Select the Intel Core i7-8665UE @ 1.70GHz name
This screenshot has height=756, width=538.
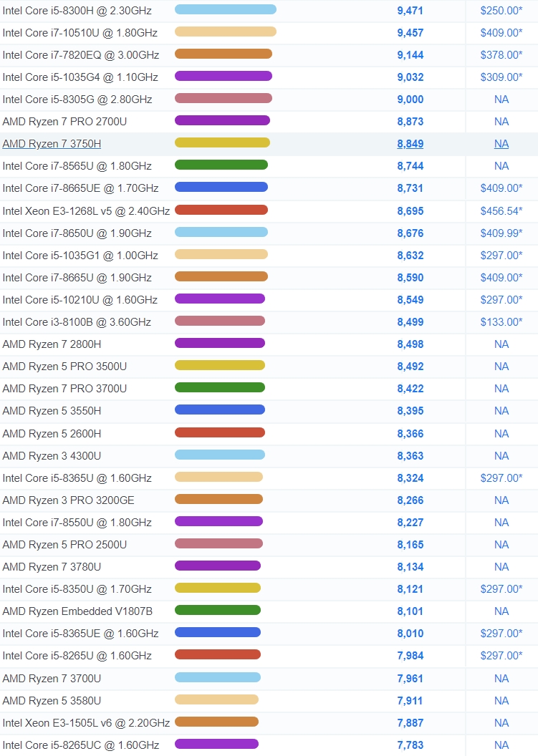(x=80, y=188)
